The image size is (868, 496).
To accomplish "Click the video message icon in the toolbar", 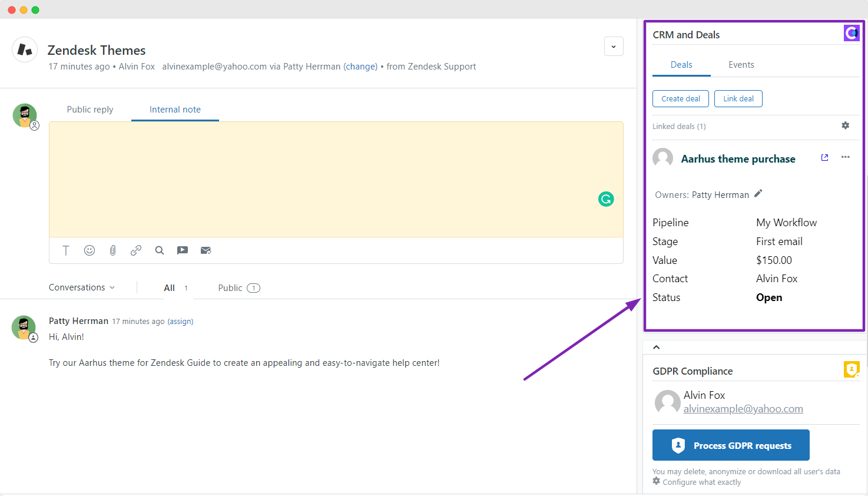I will 183,250.
